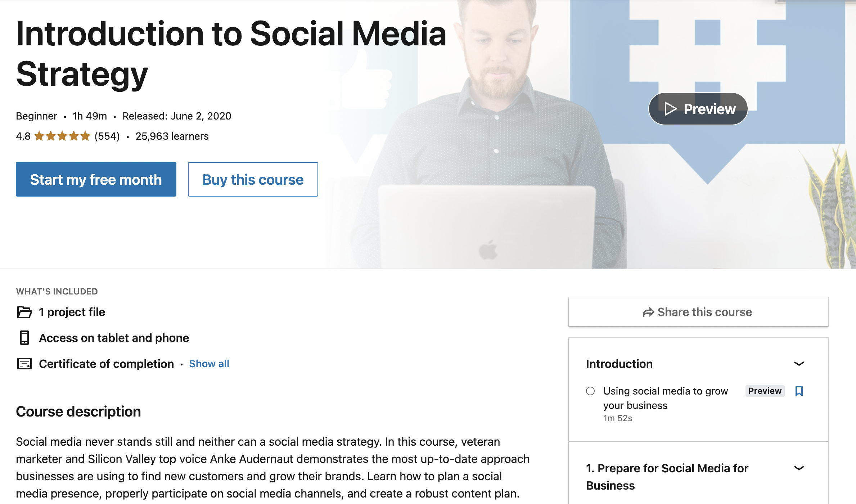The image size is (856, 504).
Task: Preview the Using social media lesson
Action: (765, 391)
